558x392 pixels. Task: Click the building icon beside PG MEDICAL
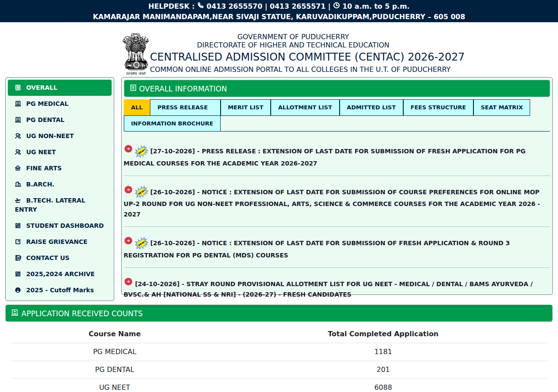18,104
